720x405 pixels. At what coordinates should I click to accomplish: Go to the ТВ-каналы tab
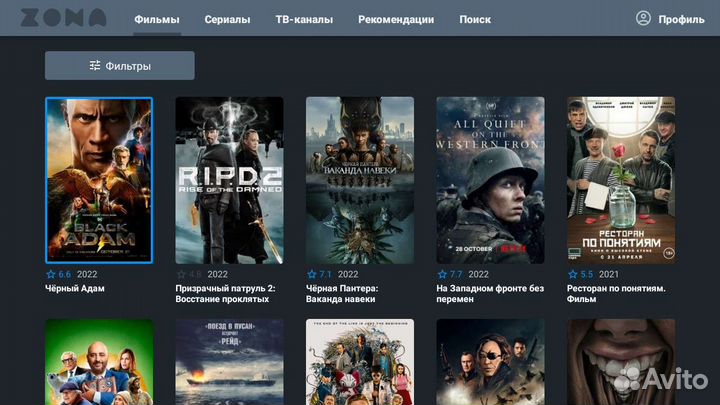pos(304,19)
